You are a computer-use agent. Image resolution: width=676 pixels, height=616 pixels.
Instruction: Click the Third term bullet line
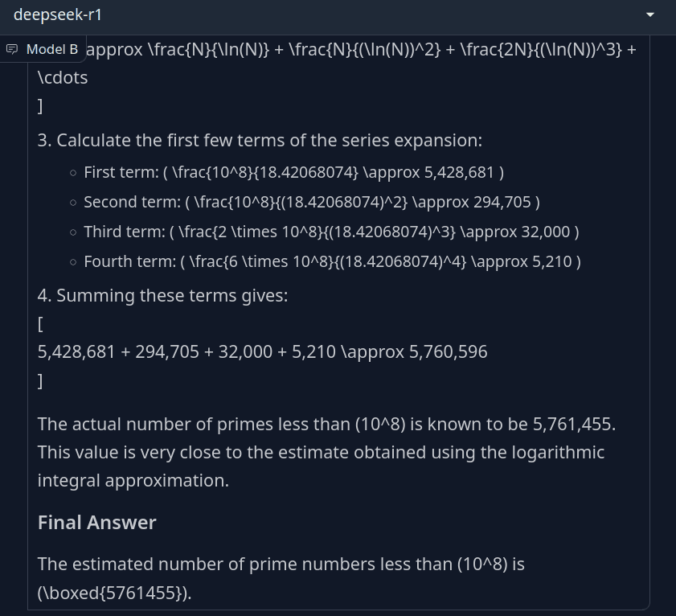pyautogui.click(x=331, y=232)
